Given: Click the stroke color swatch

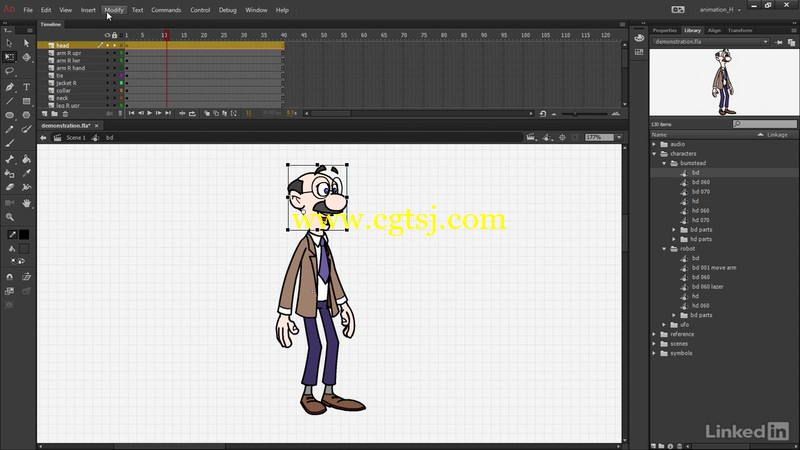Looking at the screenshot, I should tap(23, 235).
